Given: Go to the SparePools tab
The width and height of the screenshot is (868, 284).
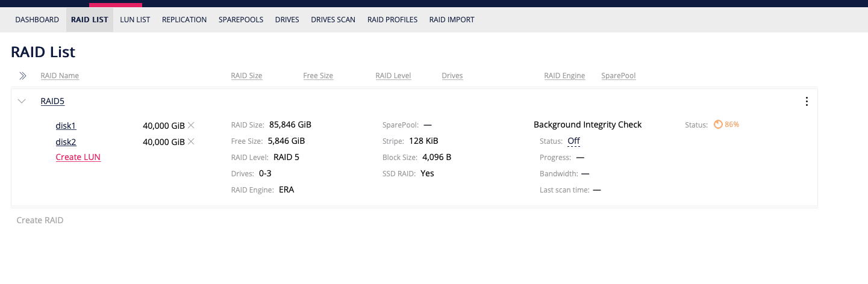Looking at the screenshot, I should pos(241,20).
